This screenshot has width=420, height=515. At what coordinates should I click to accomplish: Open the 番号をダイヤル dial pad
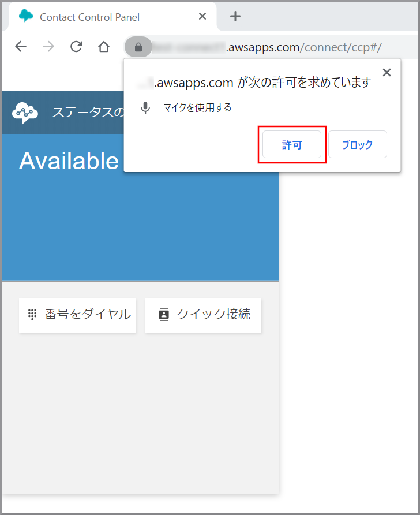point(77,315)
